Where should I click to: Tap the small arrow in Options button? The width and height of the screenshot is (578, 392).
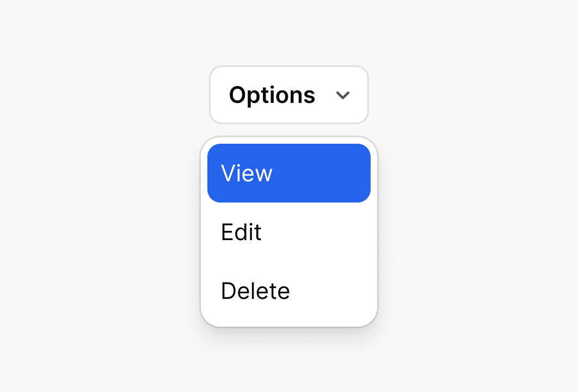pos(342,95)
